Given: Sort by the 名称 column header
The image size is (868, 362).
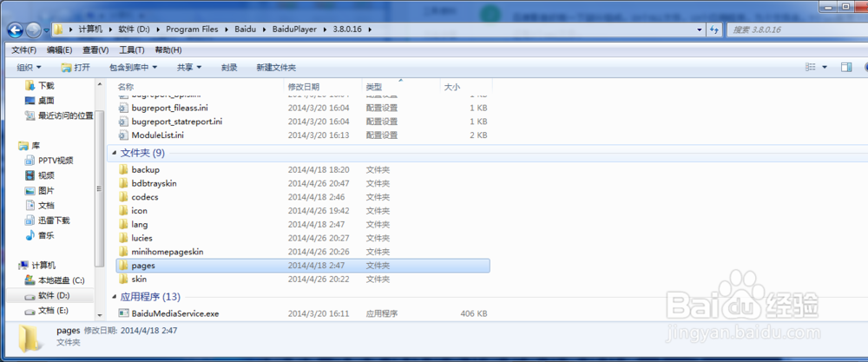Looking at the screenshot, I should pyautogui.click(x=126, y=87).
